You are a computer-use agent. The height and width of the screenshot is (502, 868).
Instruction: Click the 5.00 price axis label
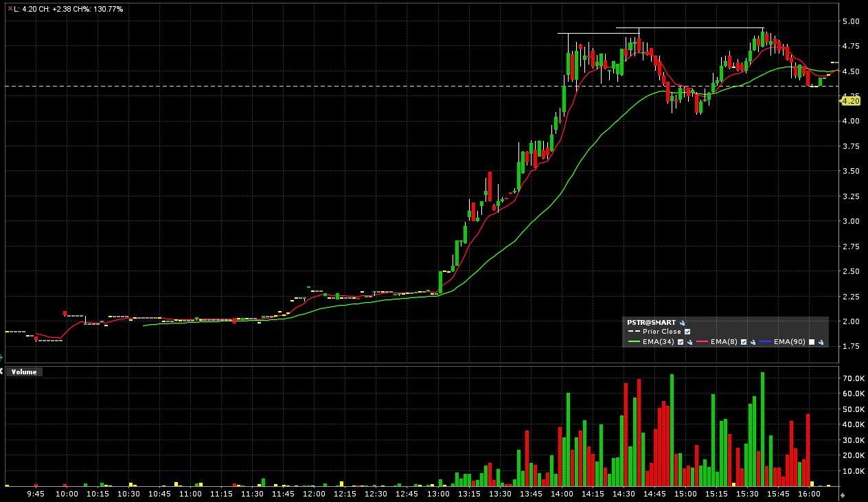pyautogui.click(x=851, y=21)
